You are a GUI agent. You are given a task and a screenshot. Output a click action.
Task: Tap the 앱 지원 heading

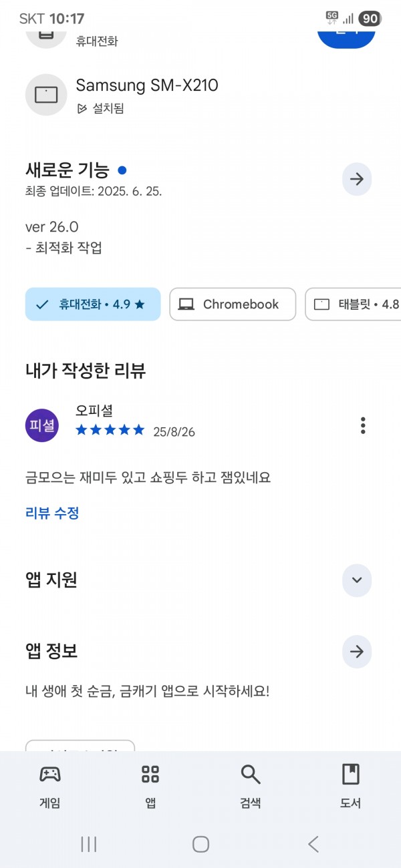pos(51,580)
